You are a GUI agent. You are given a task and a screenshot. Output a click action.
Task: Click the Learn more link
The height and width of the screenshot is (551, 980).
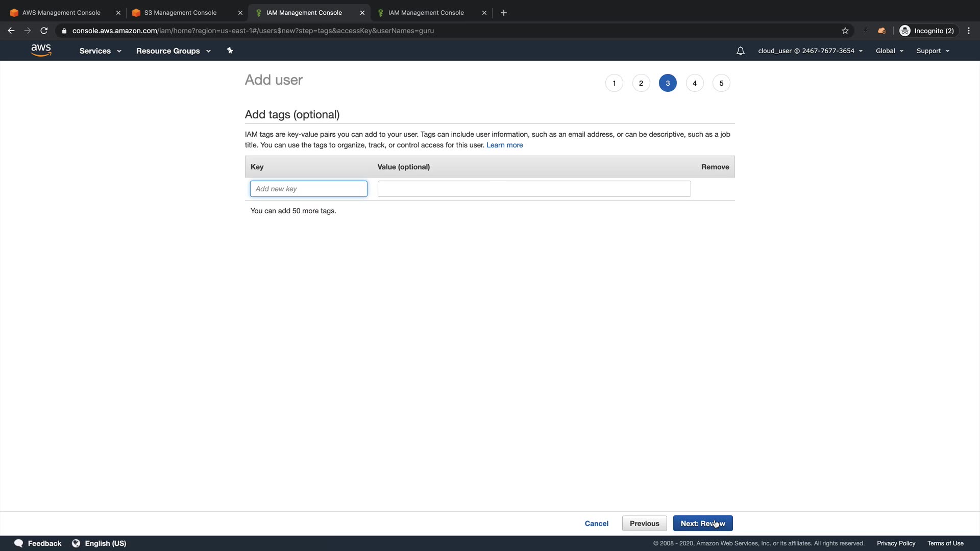coord(504,145)
